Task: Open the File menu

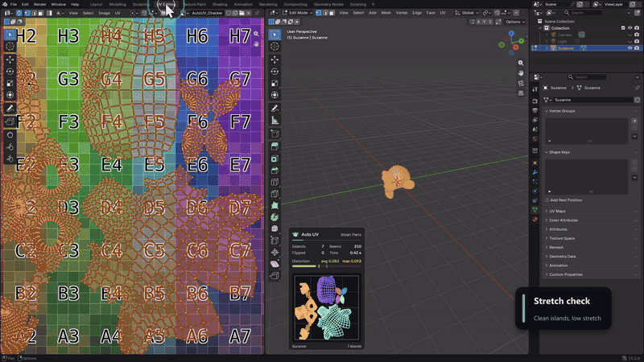Action: (14, 4)
